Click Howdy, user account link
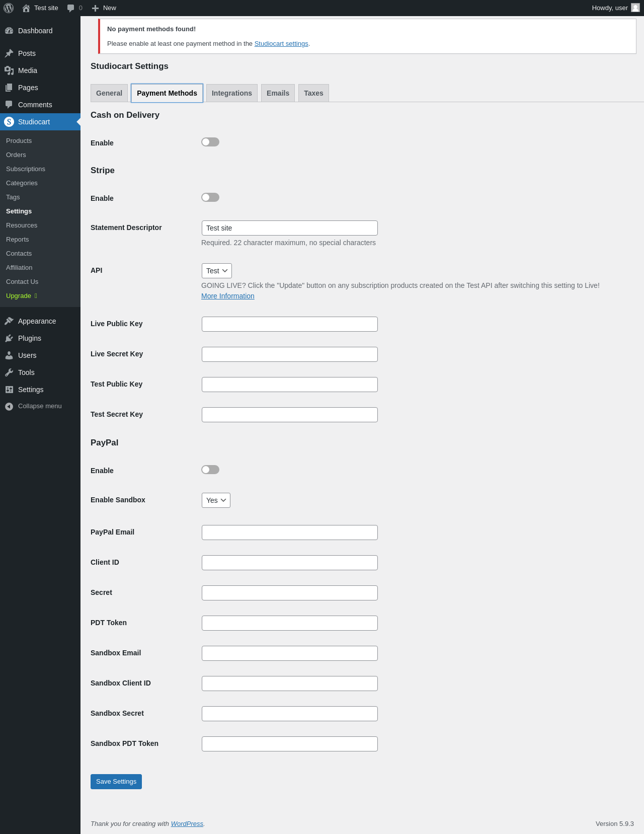The height and width of the screenshot is (834, 644). [x=610, y=8]
